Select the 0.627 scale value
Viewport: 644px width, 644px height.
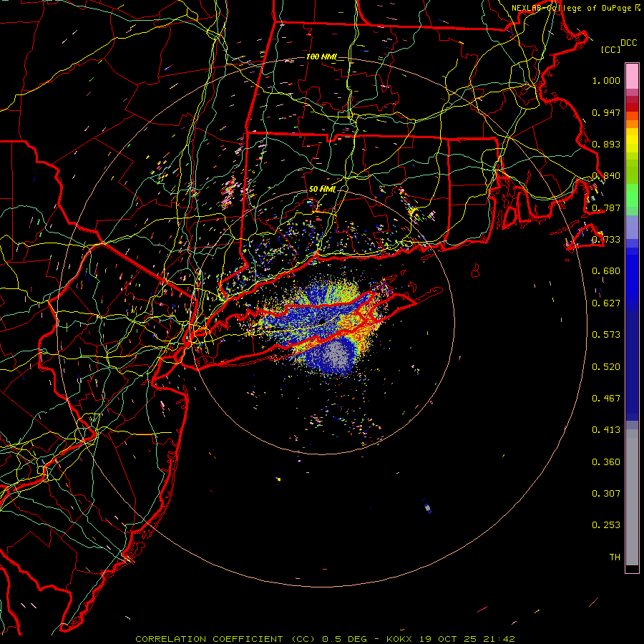(606, 303)
